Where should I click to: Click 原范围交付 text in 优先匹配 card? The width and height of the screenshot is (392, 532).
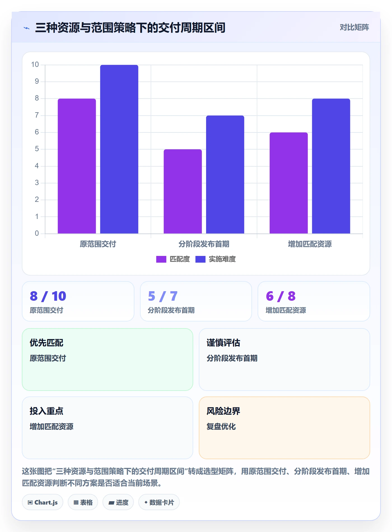(x=48, y=358)
